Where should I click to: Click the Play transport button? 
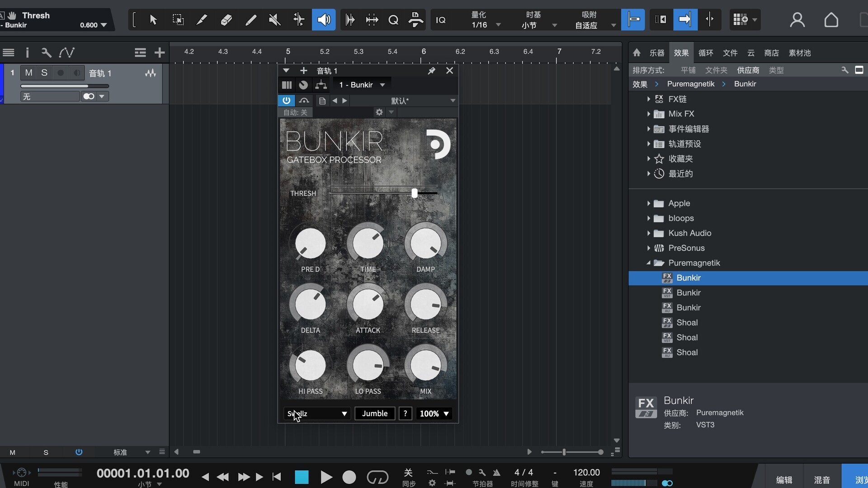326,477
